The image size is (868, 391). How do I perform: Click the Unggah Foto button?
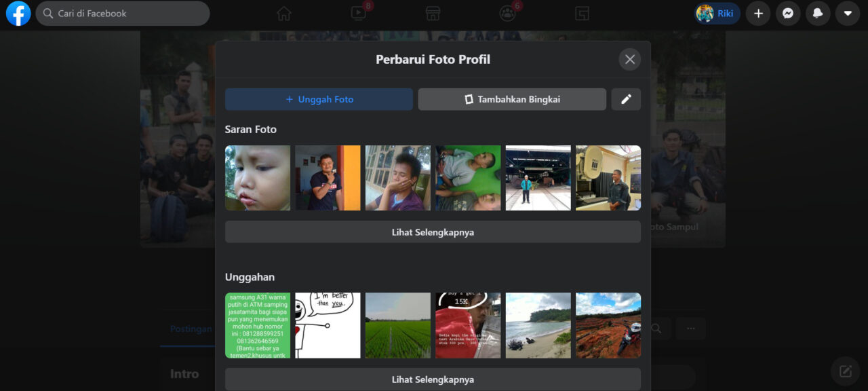[x=319, y=99]
